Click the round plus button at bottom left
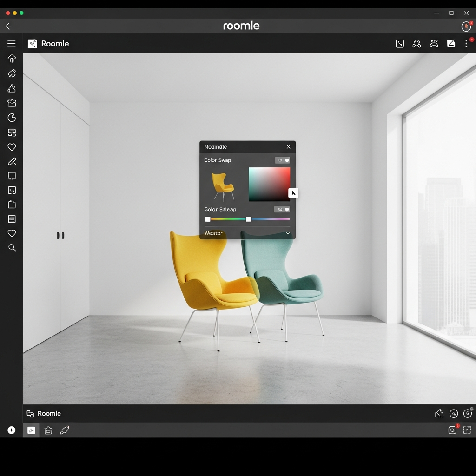Screen dimensions: 476x476 click(12, 430)
